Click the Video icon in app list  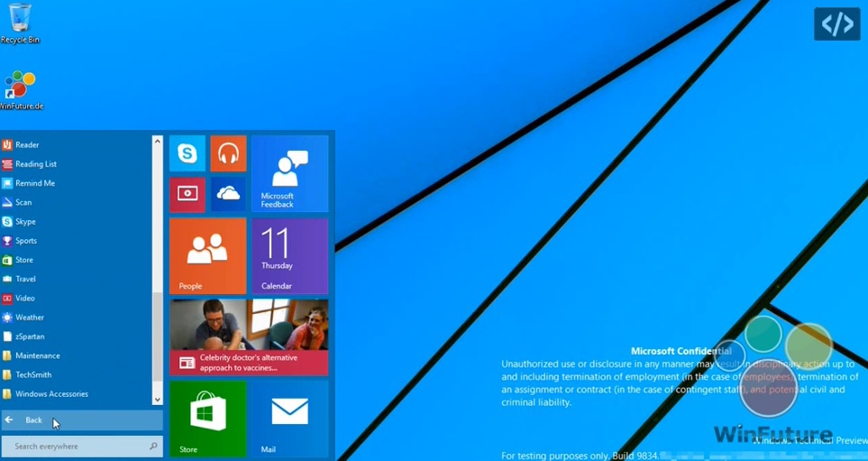point(6,298)
